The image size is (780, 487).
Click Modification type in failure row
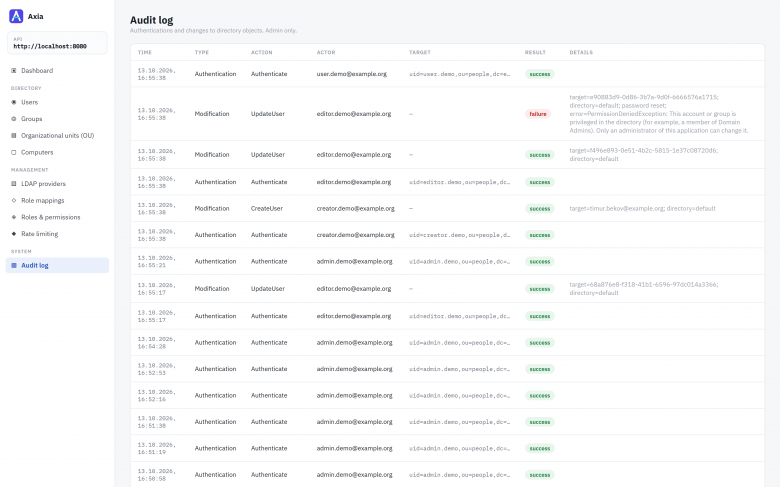click(x=212, y=114)
